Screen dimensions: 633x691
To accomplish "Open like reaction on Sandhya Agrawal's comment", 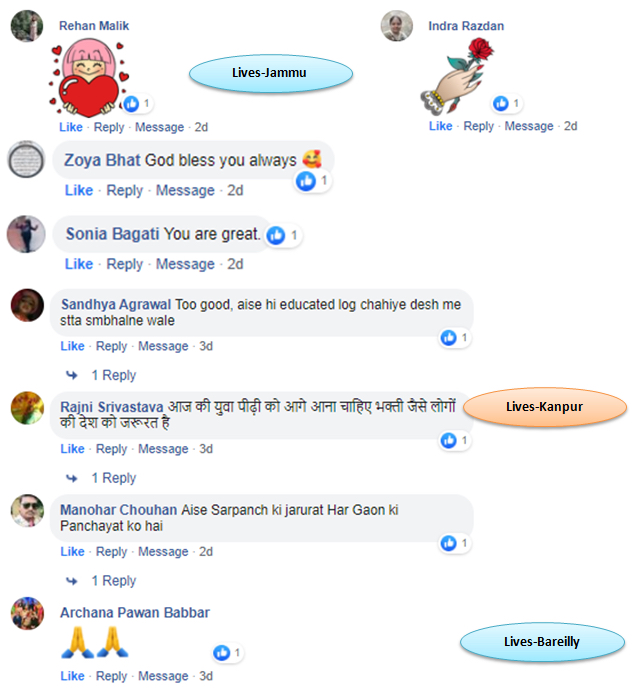I will pyautogui.click(x=454, y=338).
